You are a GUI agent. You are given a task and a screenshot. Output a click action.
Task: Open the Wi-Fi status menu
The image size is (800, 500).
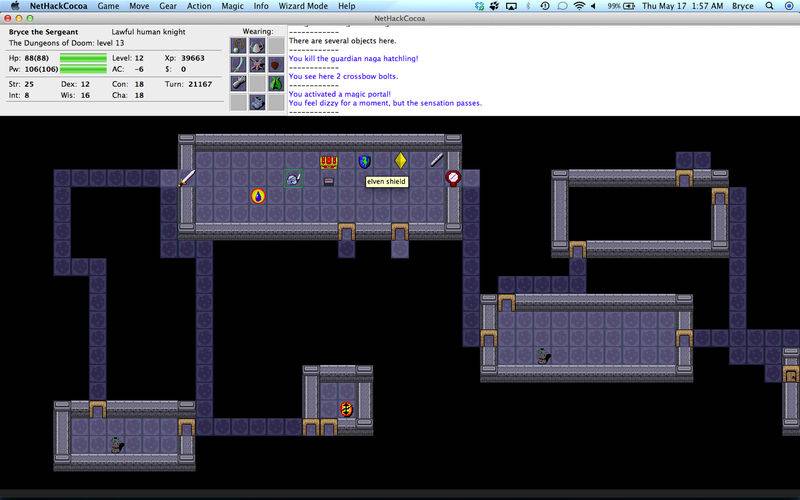pyautogui.click(x=579, y=6)
